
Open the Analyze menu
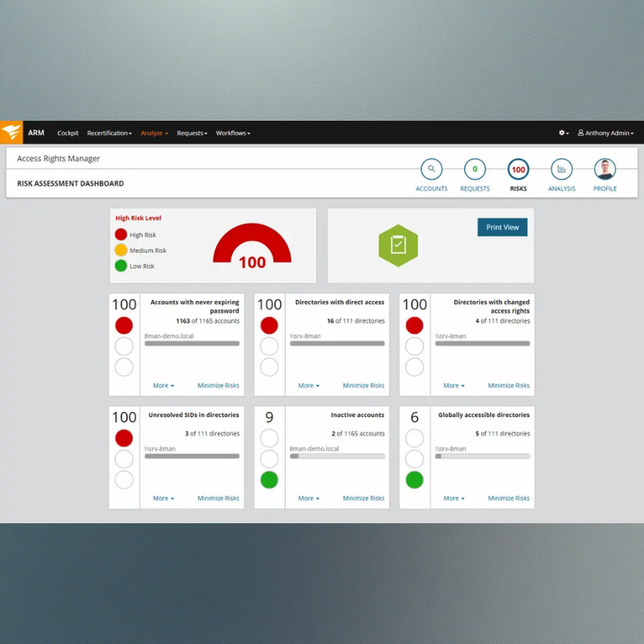coord(154,133)
